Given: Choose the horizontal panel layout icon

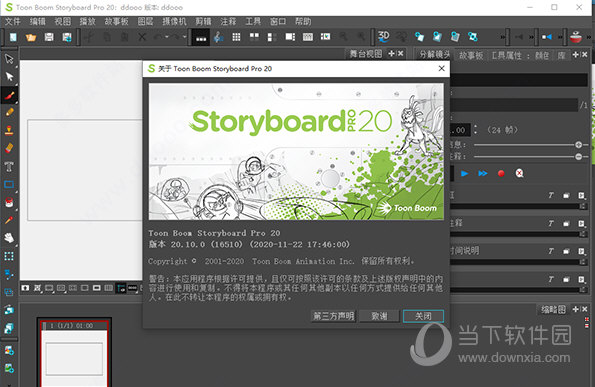Looking at the screenshot, I should 290,37.
